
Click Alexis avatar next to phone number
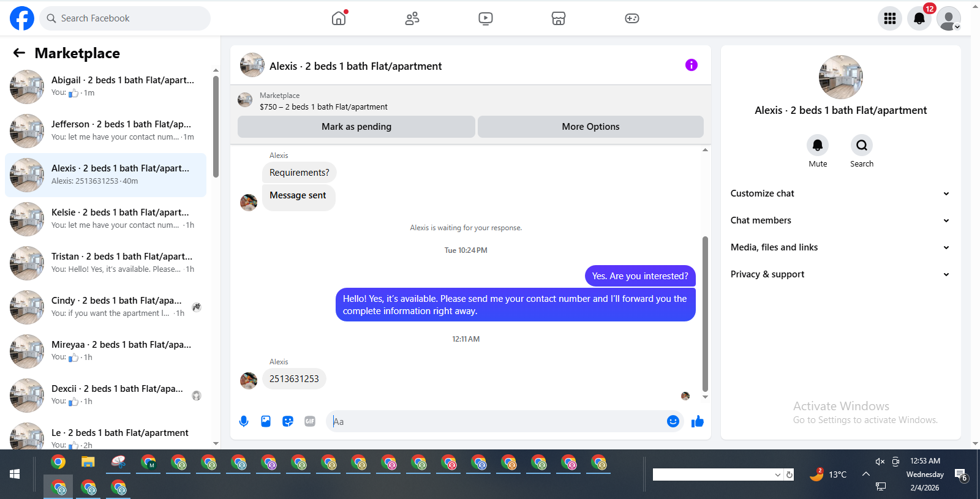click(249, 380)
